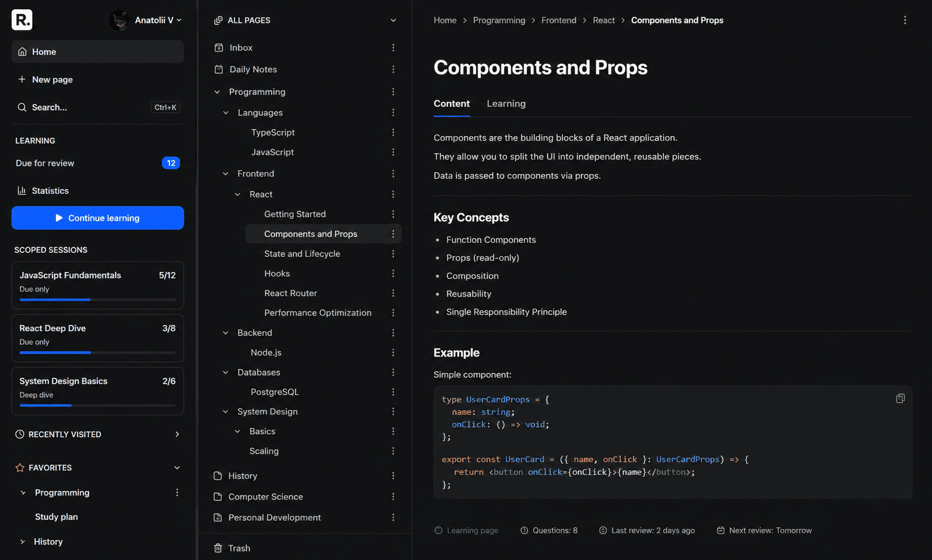The image size is (932, 560).
Task: Collapse the React tree node
Action: (237, 195)
